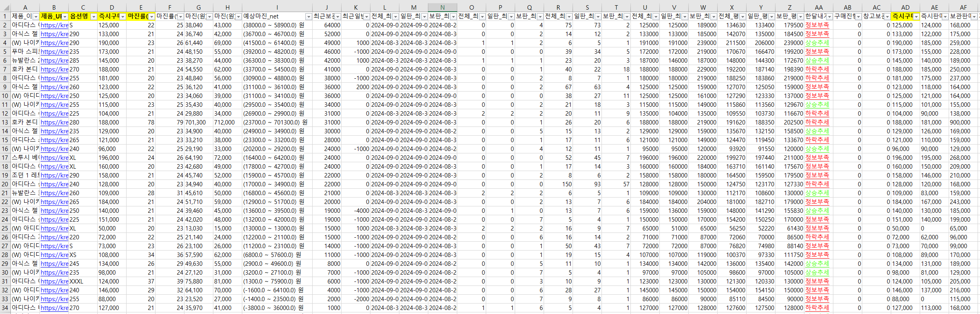
Task: Select row 34 by its row number
Action: pyautogui.click(x=5, y=308)
